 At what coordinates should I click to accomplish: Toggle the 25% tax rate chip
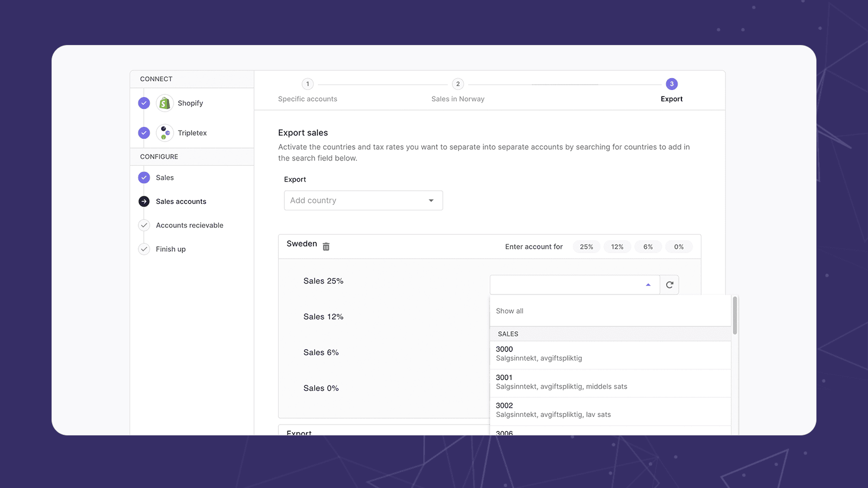[586, 247]
